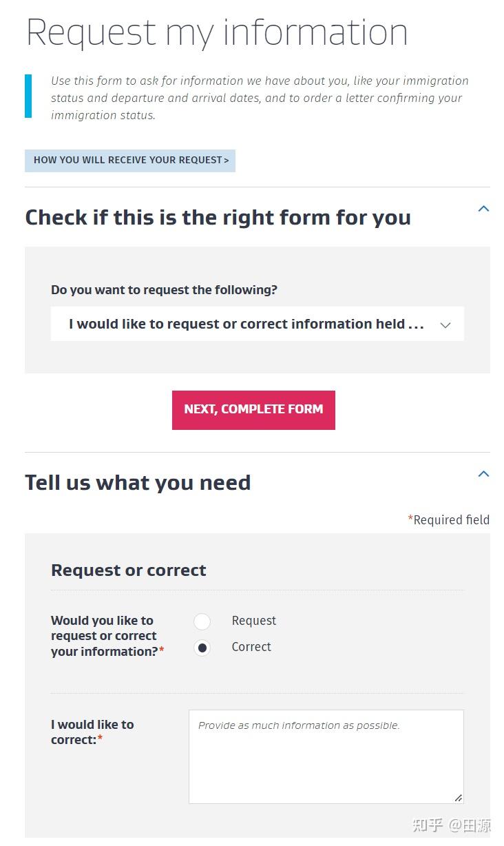Select the "Correct" radio button
Image resolution: width=504 pixels, height=846 pixels.
tap(202, 648)
